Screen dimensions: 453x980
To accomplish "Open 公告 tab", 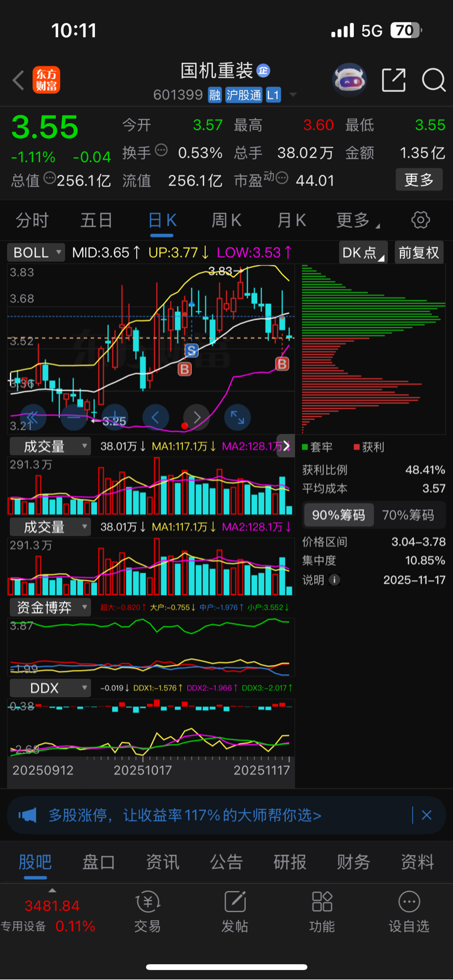I will [x=226, y=862].
